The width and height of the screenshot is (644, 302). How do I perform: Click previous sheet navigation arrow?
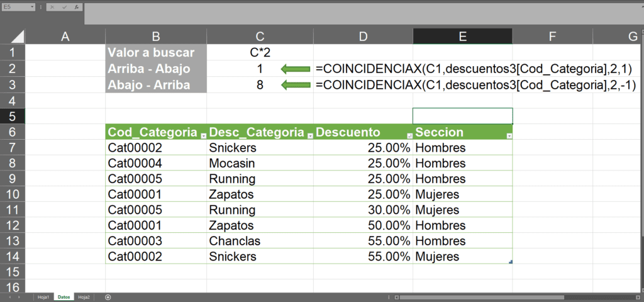[9, 298]
